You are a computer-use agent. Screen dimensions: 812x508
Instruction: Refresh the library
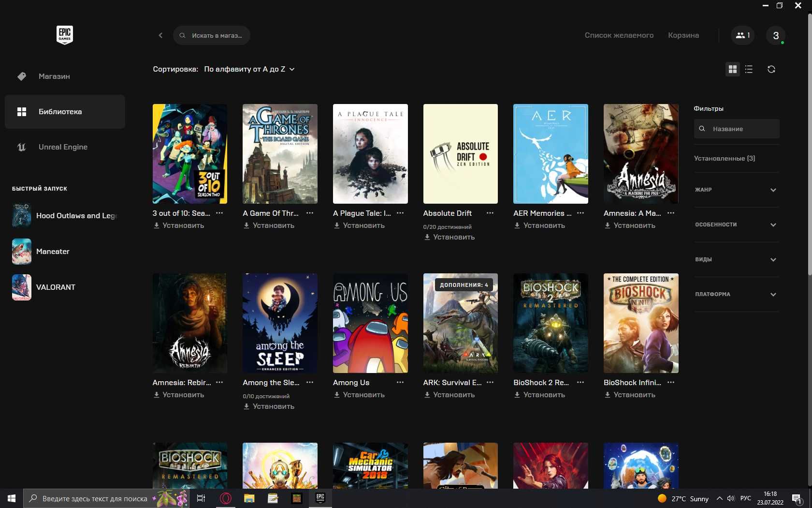click(x=771, y=69)
